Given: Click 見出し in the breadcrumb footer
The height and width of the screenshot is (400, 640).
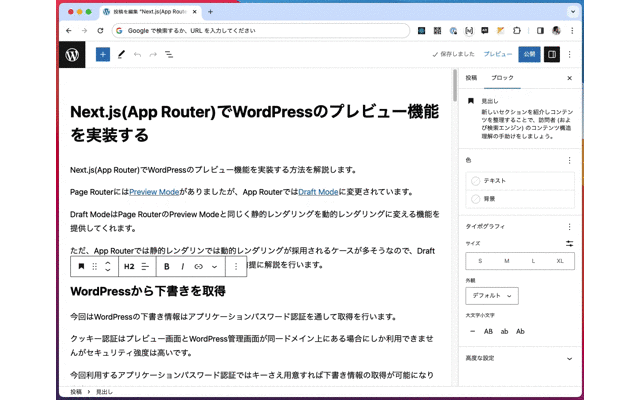Looking at the screenshot, I should click(x=104, y=392).
